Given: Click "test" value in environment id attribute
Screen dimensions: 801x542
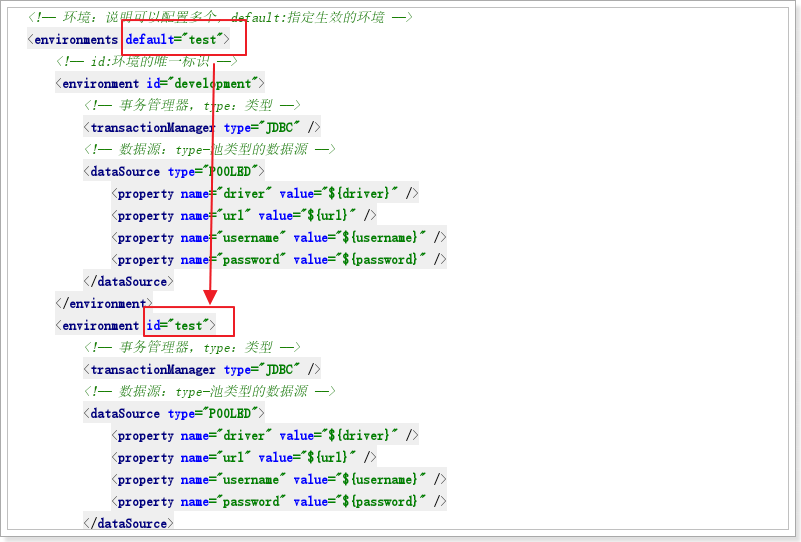Looking at the screenshot, I should point(189,326).
